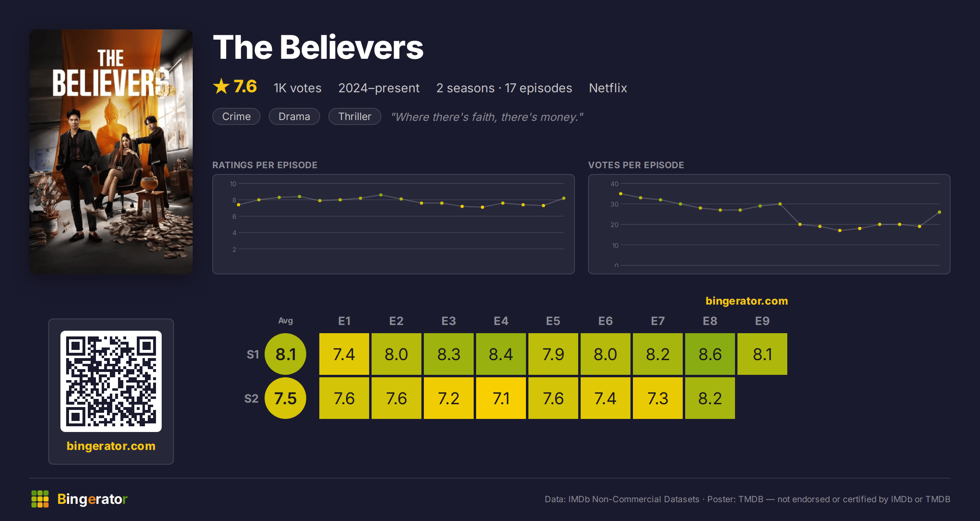Click the Netflix network label
The image size is (980, 521).
pos(608,88)
